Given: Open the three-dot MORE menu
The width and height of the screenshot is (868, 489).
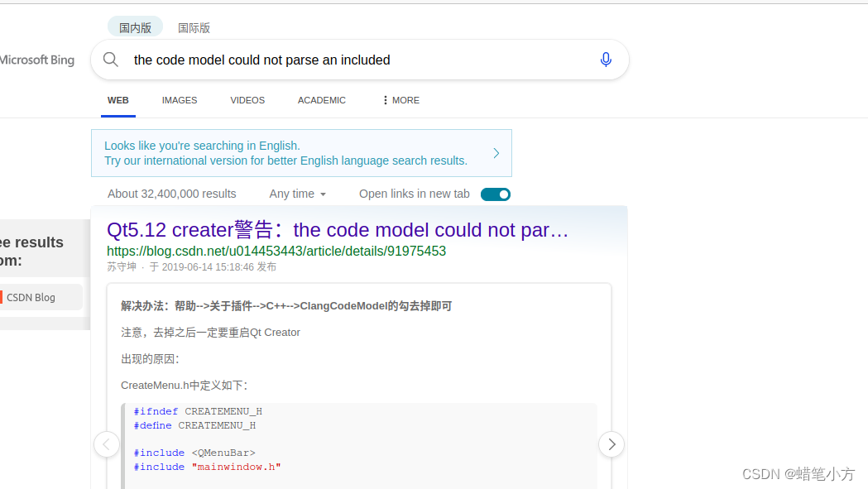Looking at the screenshot, I should coord(400,100).
